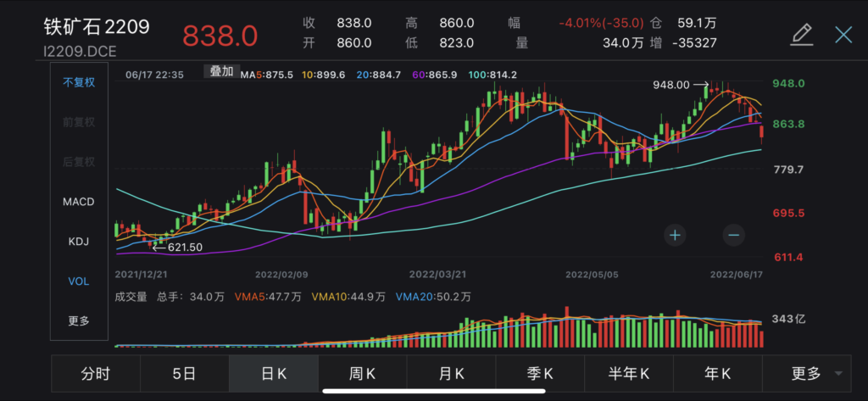This screenshot has width=868, height=401.
Task: Tap the 铁矿石2209 contract title
Action: [97, 26]
